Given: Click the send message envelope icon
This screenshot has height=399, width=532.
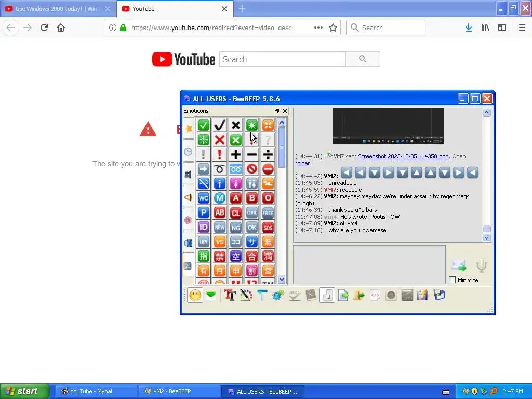Looking at the screenshot, I should pos(458,265).
